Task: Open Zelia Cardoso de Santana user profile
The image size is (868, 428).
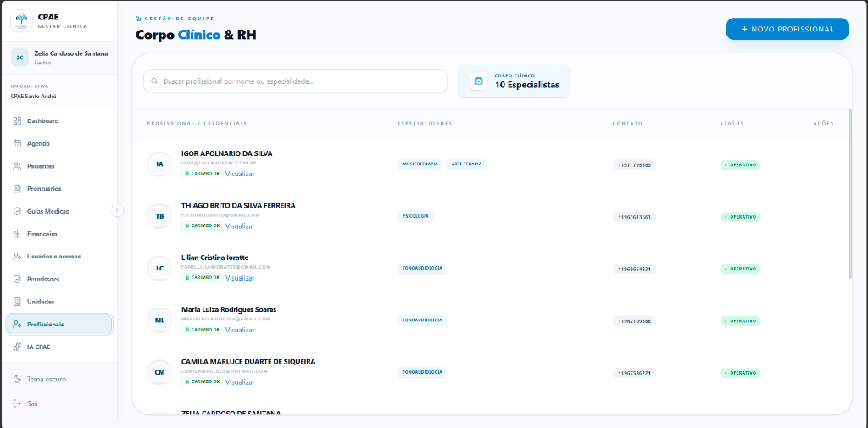Action: pyautogui.click(x=59, y=58)
